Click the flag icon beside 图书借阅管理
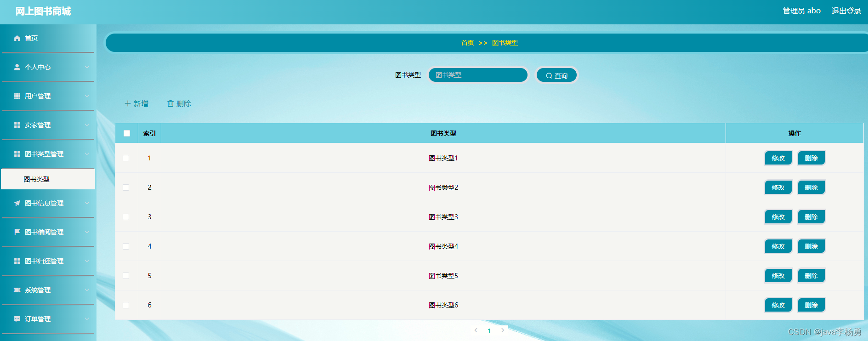This screenshot has height=341, width=868. click(x=17, y=232)
